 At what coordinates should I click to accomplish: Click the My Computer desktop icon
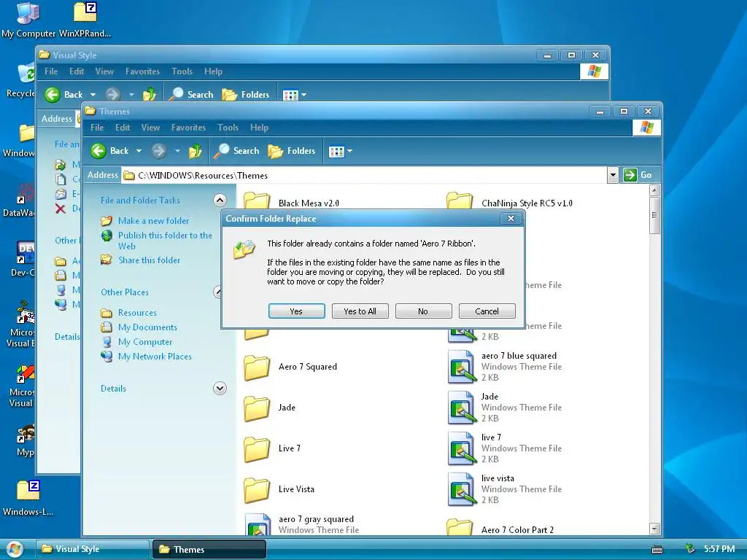(x=28, y=20)
